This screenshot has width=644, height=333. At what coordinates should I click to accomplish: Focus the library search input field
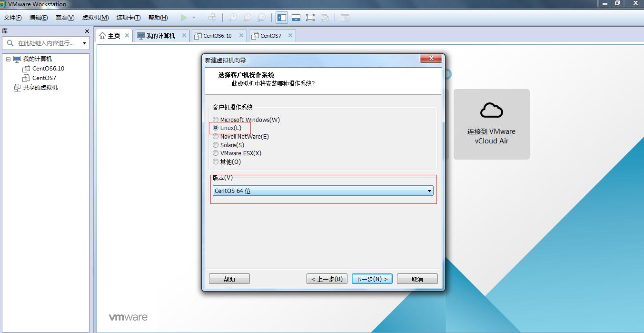[x=46, y=43]
